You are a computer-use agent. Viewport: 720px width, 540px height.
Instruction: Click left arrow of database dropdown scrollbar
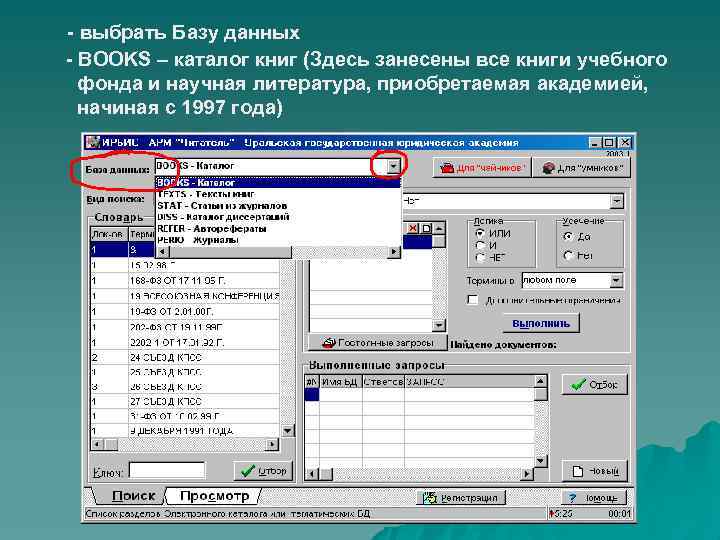163,252
